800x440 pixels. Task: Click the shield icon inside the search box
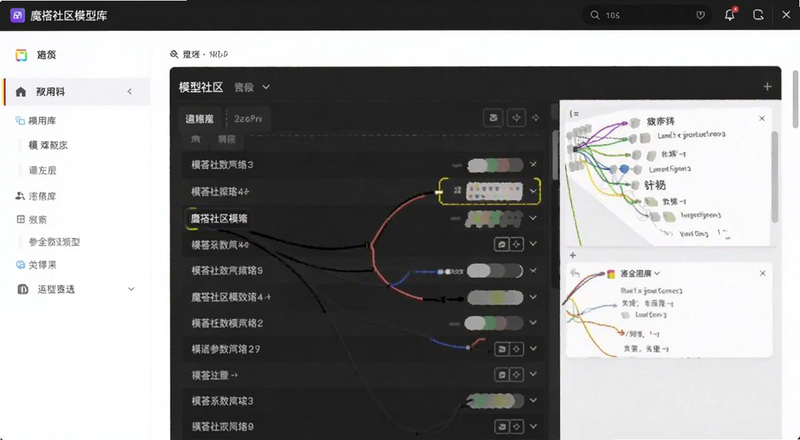701,15
